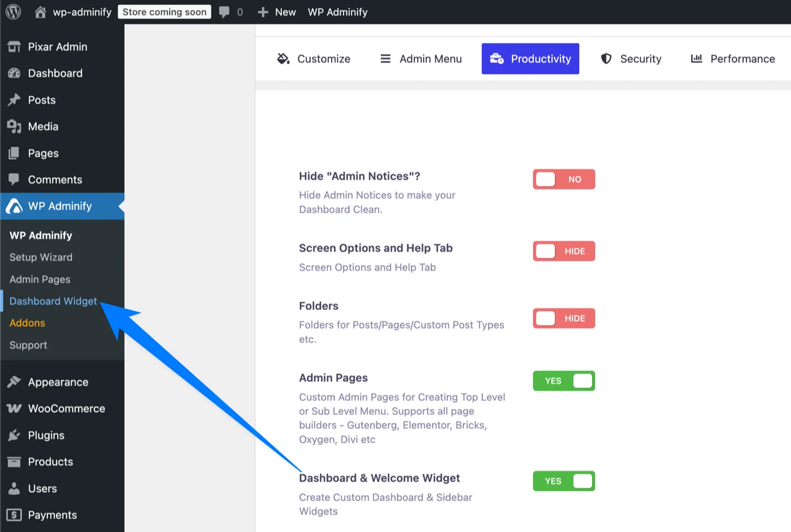Open Admin Pages submenu item
The height and width of the screenshot is (532, 791).
tap(40, 280)
